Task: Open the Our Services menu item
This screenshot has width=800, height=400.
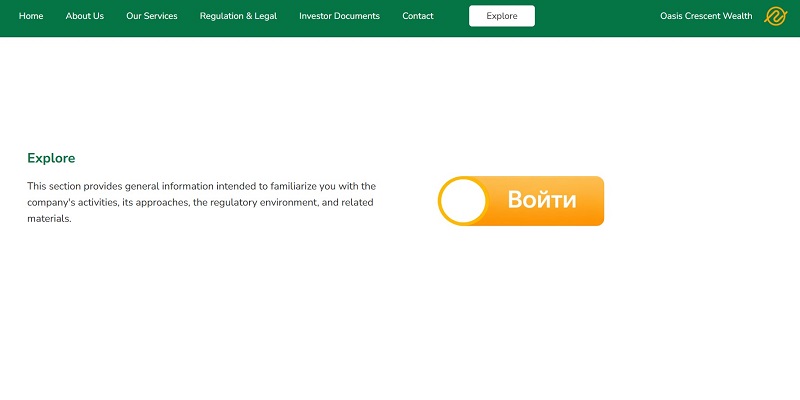Action: pyautogui.click(x=152, y=16)
